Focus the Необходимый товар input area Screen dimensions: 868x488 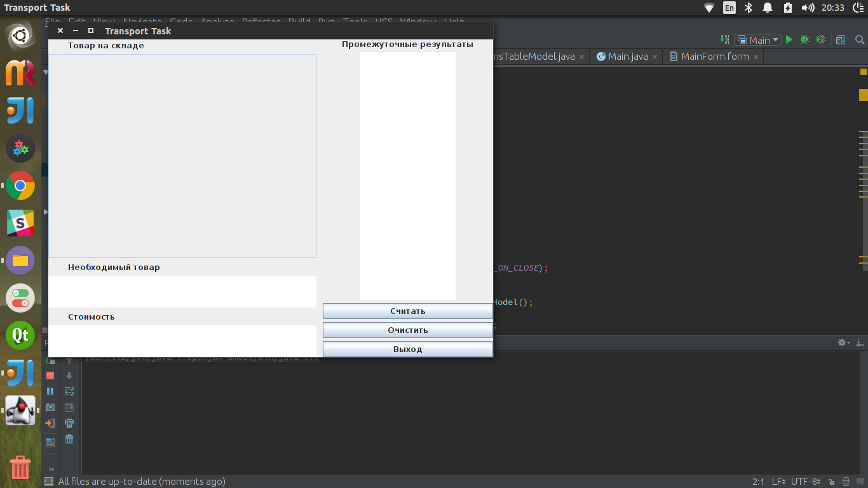182,292
